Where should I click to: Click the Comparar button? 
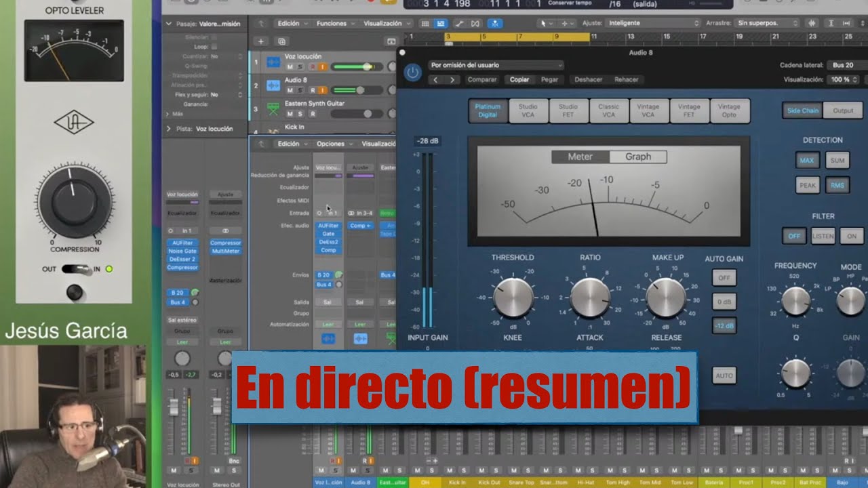pos(482,79)
